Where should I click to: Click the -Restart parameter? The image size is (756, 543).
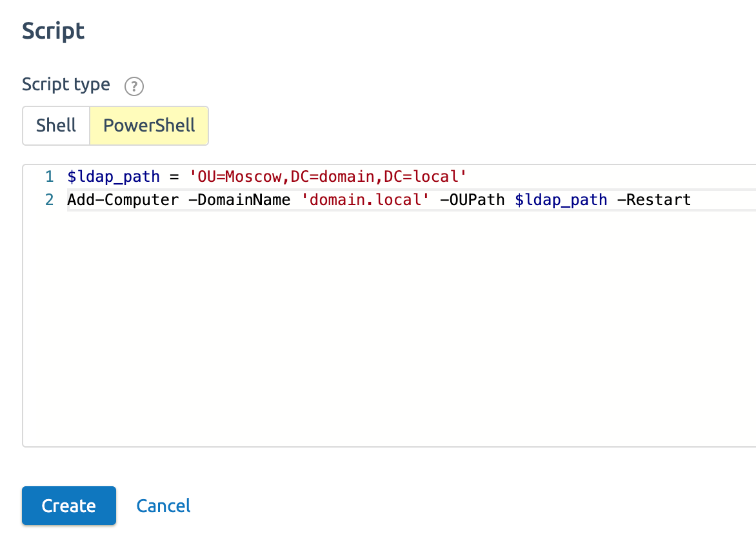pos(654,200)
